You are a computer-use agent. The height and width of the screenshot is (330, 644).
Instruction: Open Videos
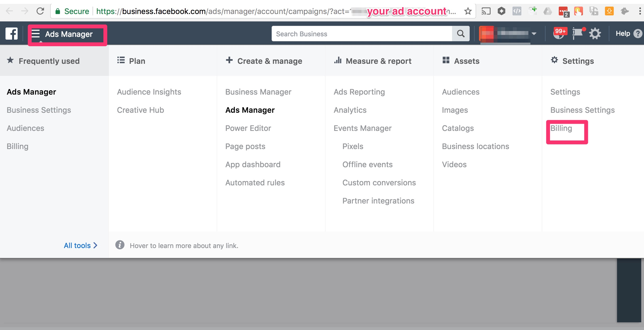tap(454, 164)
